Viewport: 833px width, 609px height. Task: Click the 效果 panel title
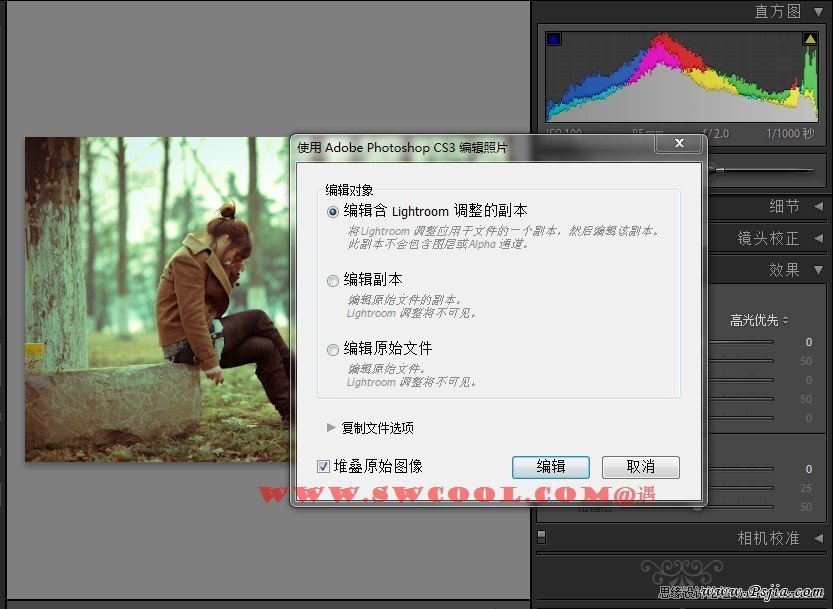784,270
